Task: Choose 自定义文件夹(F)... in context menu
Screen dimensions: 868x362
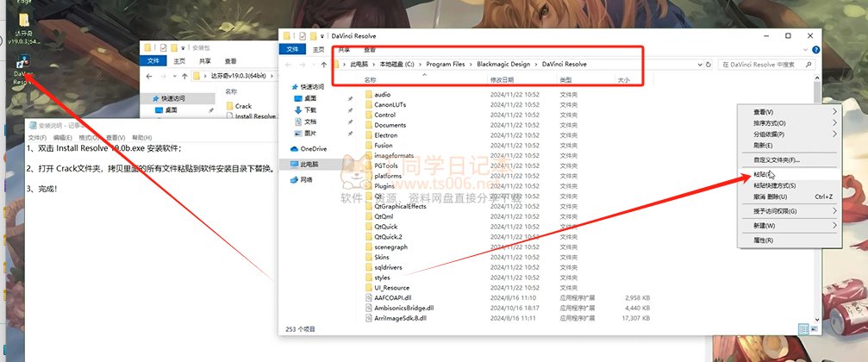Action: tap(790, 160)
